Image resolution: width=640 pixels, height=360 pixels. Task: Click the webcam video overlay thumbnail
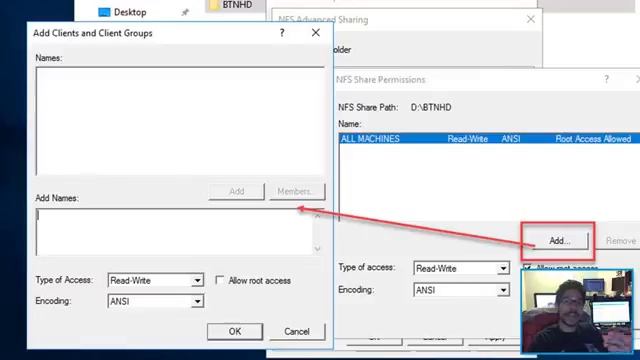pos(577,311)
